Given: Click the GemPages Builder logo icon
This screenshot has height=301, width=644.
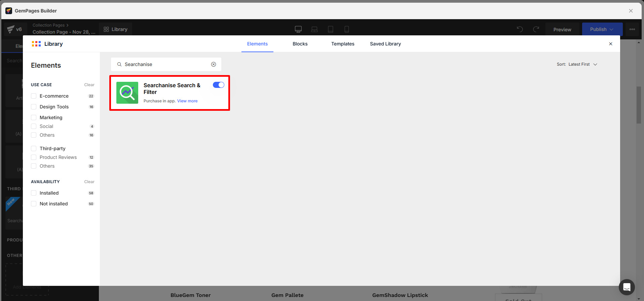Looking at the screenshot, I should (9, 11).
